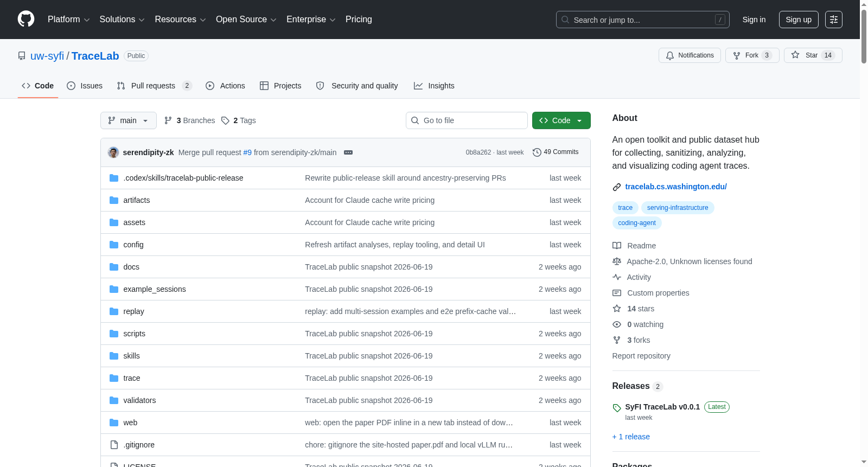Viewport: 868px width, 467px height.
Task: Switch to the Pull requests tab
Action: 155,86
